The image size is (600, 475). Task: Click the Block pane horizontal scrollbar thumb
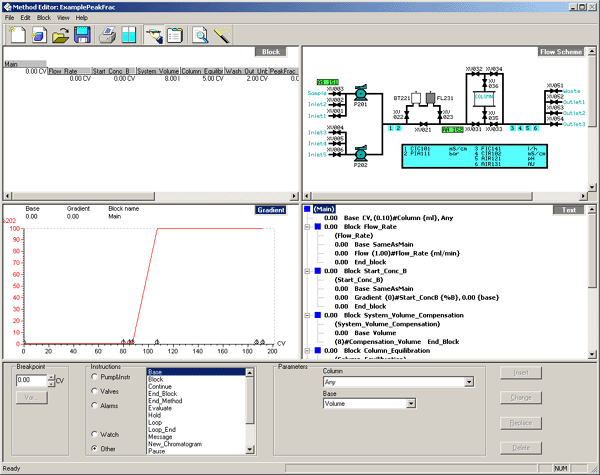83,196
